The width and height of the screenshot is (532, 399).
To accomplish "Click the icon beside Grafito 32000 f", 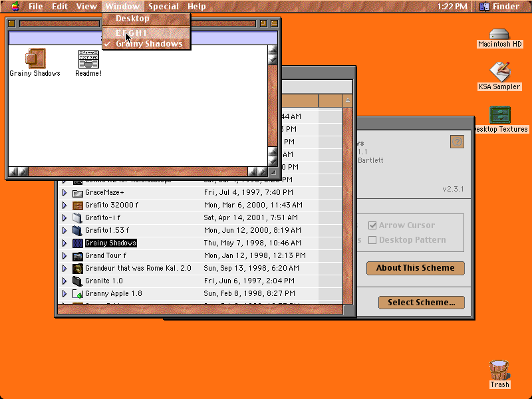I will coord(78,205).
